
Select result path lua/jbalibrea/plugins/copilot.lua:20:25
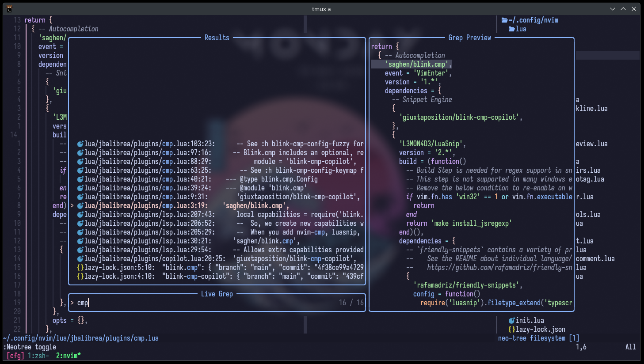pos(155,259)
